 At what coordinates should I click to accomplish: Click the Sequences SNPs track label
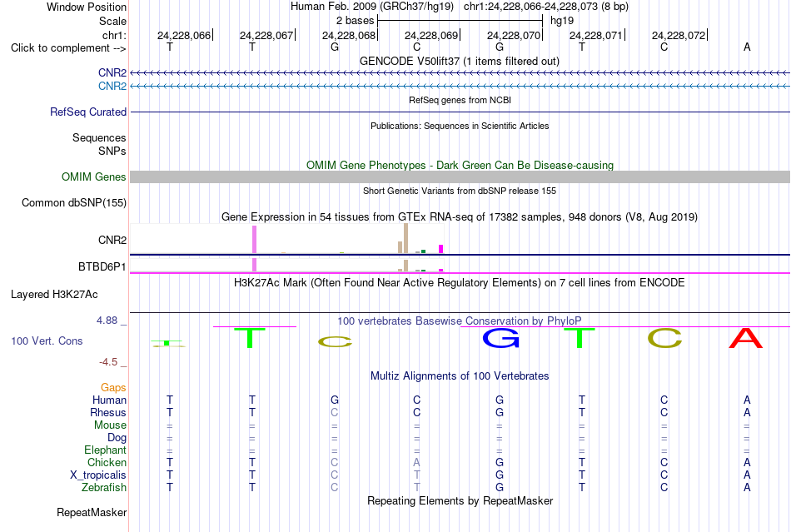(x=99, y=144)
